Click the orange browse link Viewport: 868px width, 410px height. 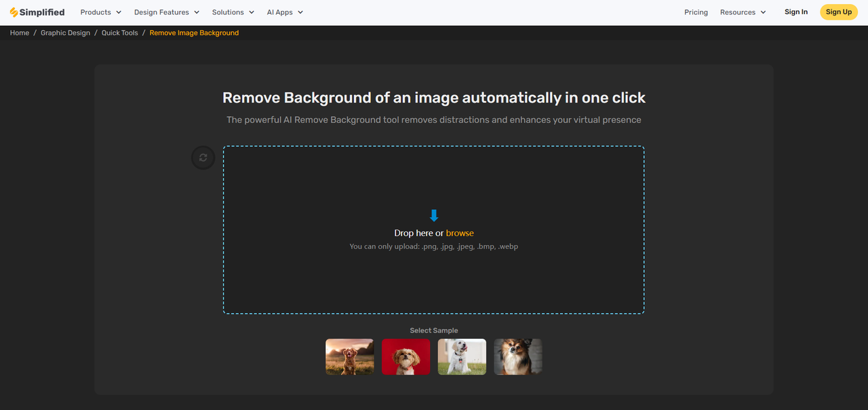(x=460, y=233)
